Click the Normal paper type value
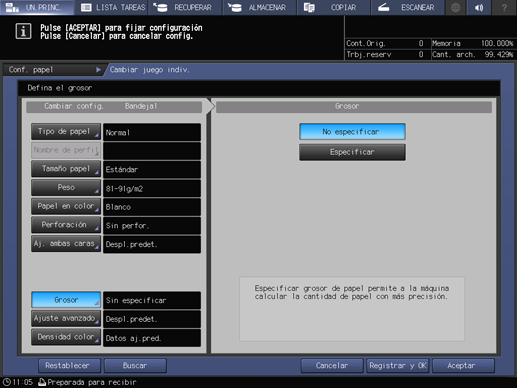The width and height of the screenshot is (517, 388). (x=152, y=132)
